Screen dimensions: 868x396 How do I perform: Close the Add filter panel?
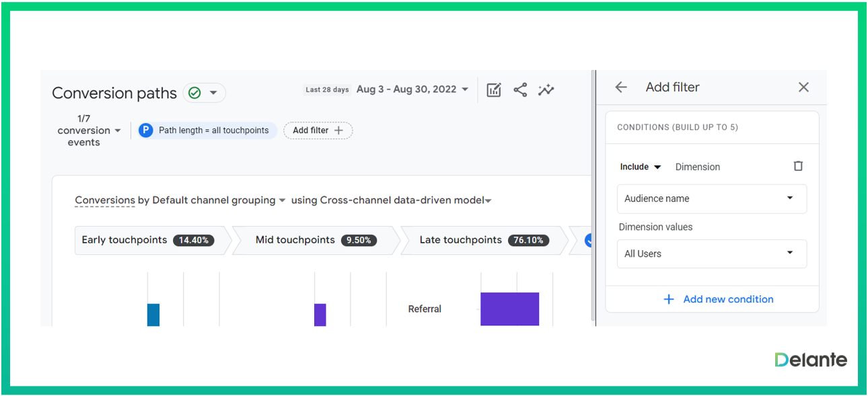tap(803, 87)
